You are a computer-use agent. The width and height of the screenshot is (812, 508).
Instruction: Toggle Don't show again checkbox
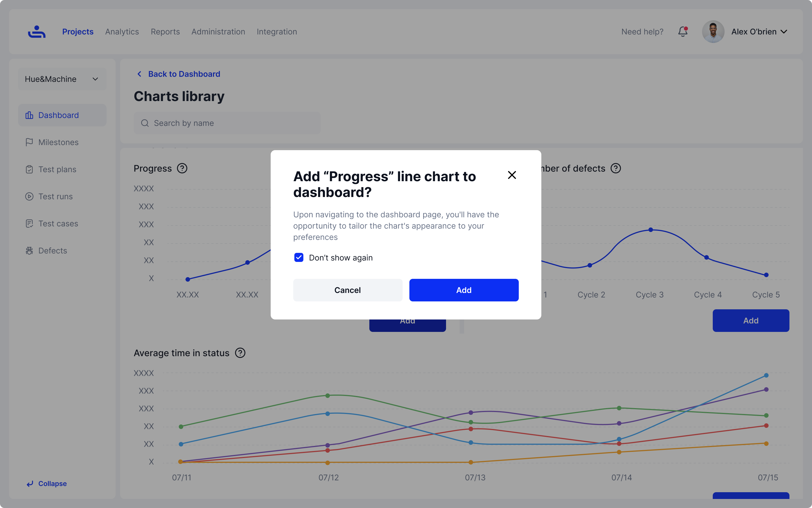(299, 257)
